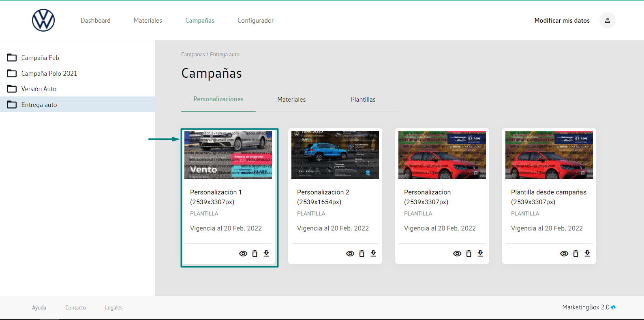Download Personalización 2
The height and width of the screenshot is (320, 644).
coord(373,254)
